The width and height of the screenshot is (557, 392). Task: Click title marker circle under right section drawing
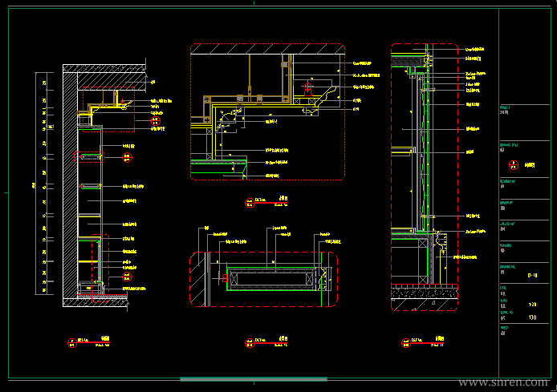pyautogui.click(x=406, y=343)
